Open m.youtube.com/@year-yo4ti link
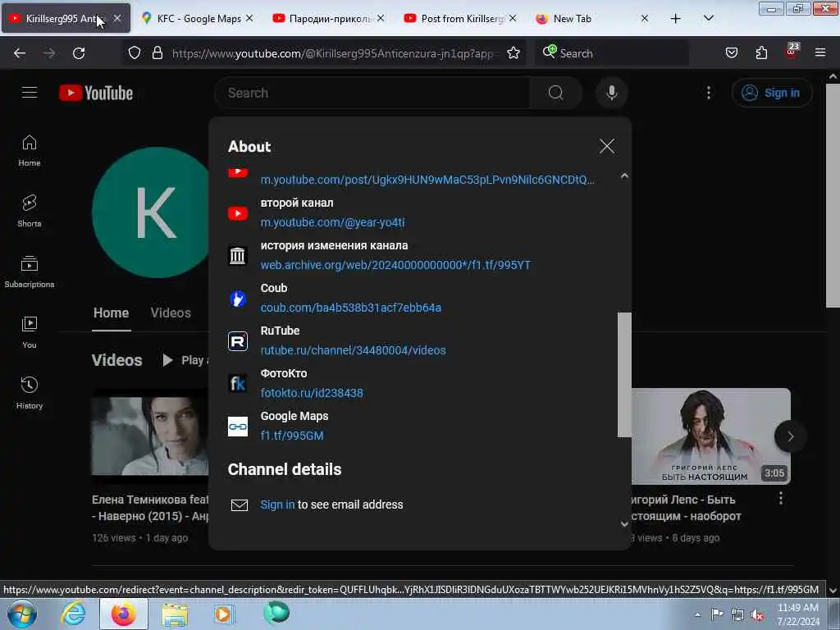Viewport: 840px width, 630px height. tap(333, 222)
